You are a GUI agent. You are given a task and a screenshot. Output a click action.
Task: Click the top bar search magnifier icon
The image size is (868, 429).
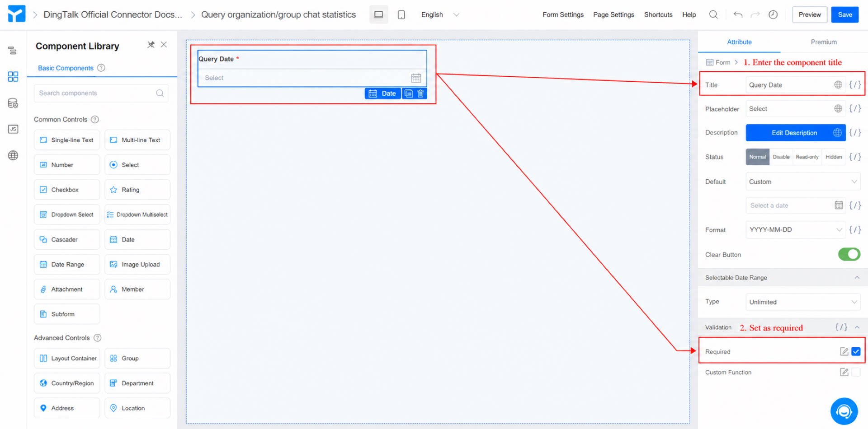(713, 14)
